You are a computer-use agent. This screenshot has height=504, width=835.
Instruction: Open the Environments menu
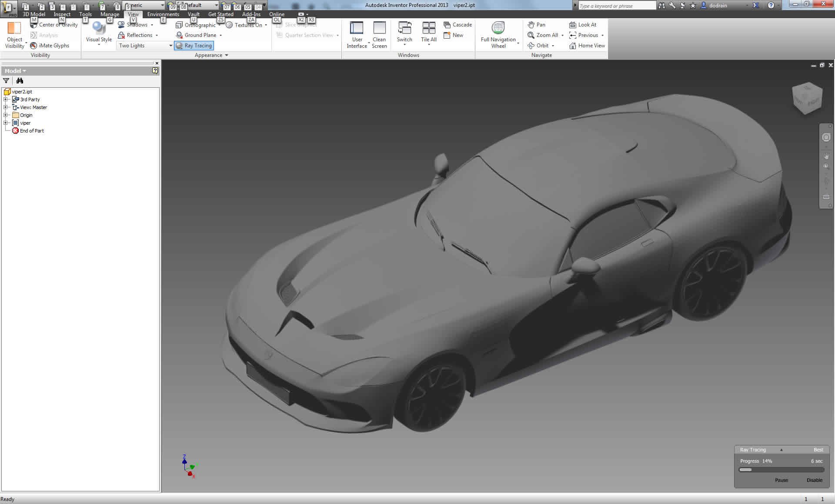(164, 14)
